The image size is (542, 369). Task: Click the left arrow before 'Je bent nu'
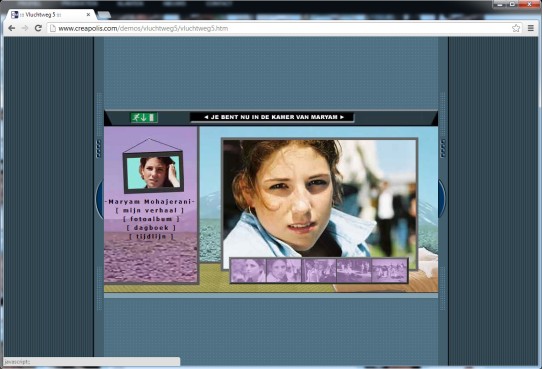pos(206,117)
